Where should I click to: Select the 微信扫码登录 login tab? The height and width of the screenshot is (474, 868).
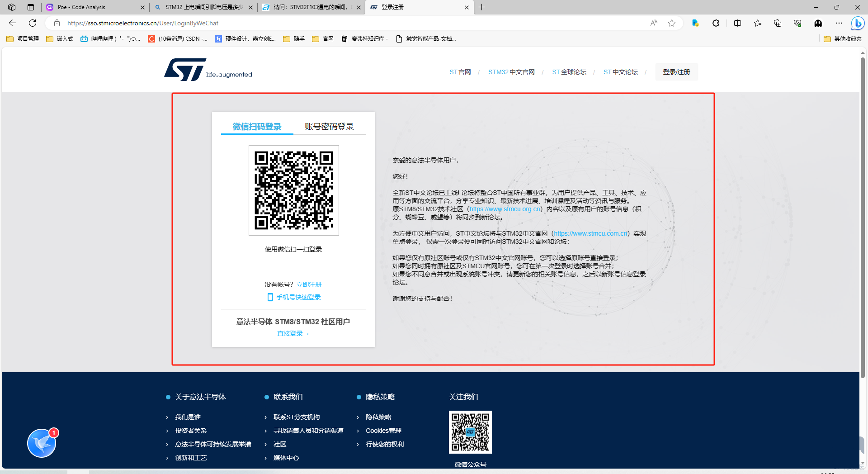(257, 127)
